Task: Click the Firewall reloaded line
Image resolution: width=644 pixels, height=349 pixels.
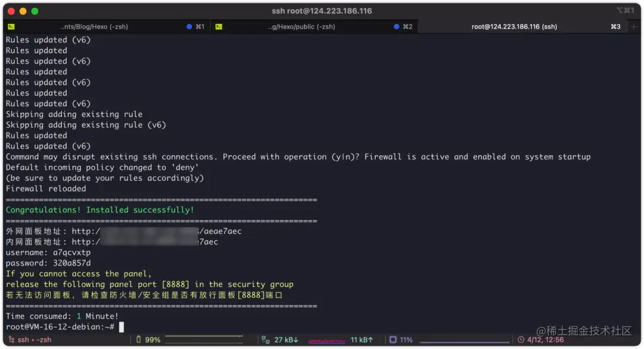Action: pos(46,189)
